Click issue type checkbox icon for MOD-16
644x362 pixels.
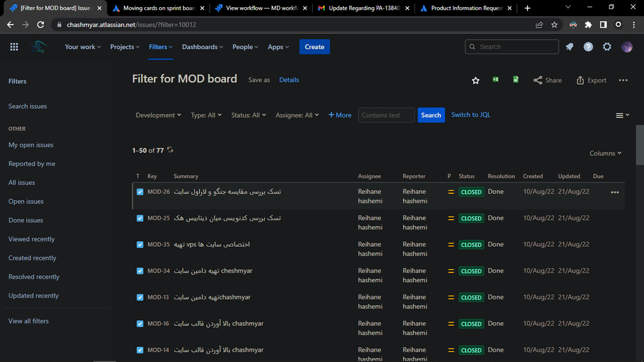(140, 324)
